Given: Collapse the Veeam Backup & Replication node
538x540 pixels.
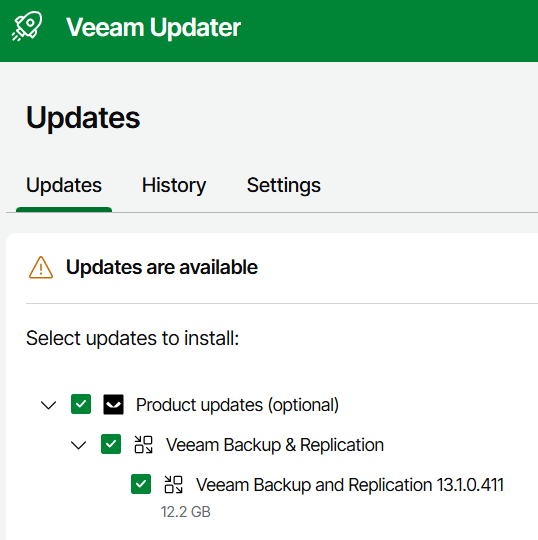Looking at the screenshot, I should pyautogui.click(x=79, y=445).
